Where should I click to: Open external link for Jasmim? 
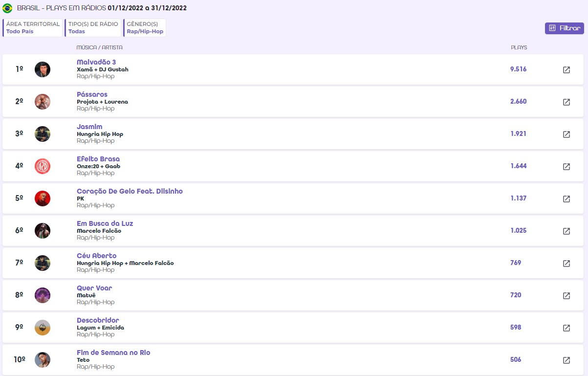(x=566, y=134)
